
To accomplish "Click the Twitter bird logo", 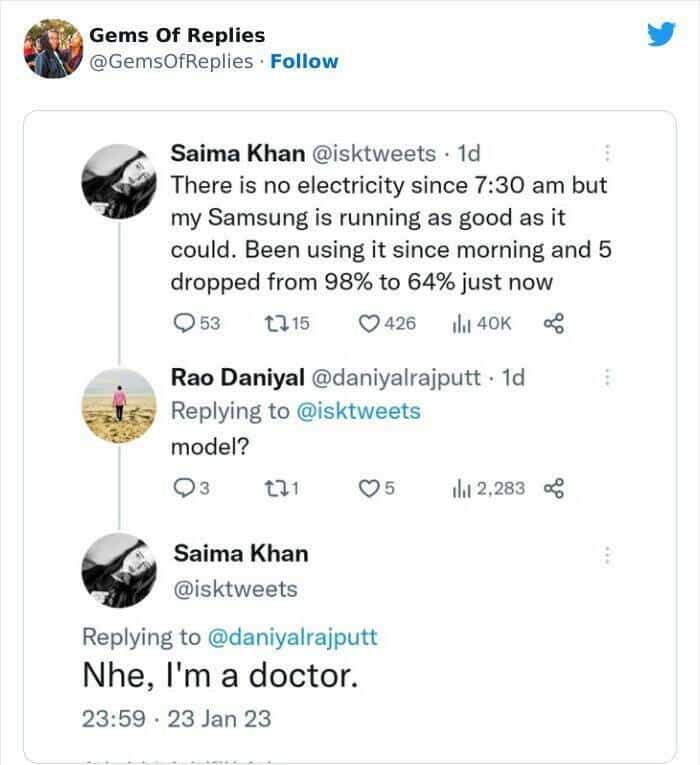I will 661,35.
